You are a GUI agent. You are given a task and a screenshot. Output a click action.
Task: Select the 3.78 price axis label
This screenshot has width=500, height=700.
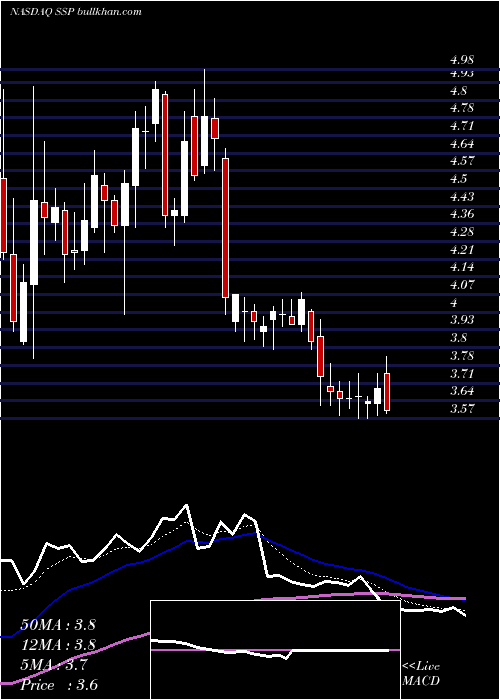(462, 356)
